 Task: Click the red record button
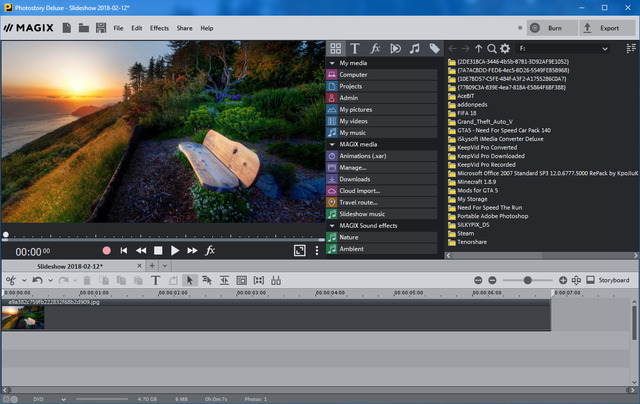(107, 250)
